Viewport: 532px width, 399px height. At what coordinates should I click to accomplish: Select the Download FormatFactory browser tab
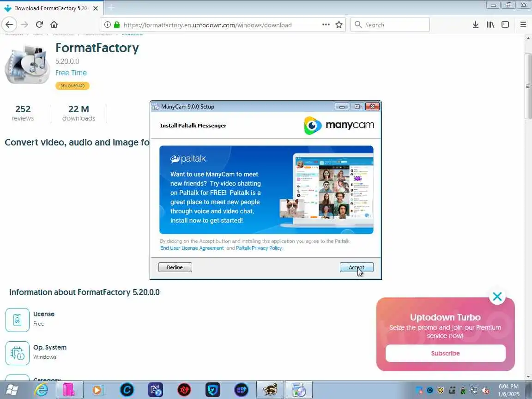tap(52, 8)
